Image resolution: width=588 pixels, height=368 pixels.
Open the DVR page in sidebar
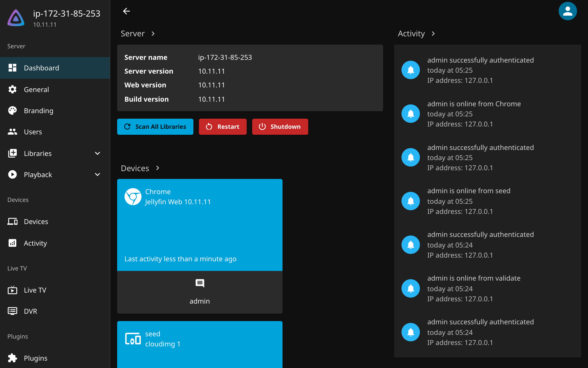(x=55, y=311)
